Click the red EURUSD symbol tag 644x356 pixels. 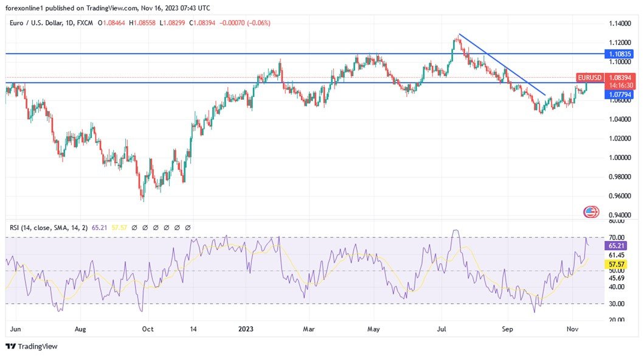pos(589,78)
